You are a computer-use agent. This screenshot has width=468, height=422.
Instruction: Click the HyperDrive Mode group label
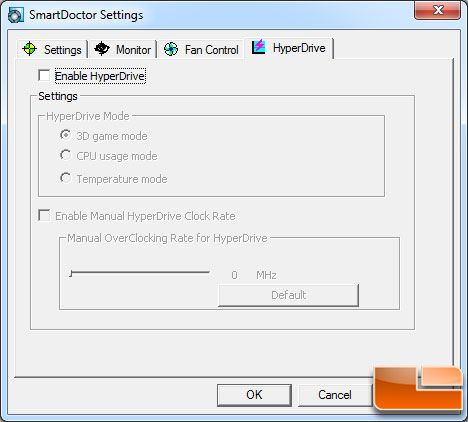click(88, 116)
